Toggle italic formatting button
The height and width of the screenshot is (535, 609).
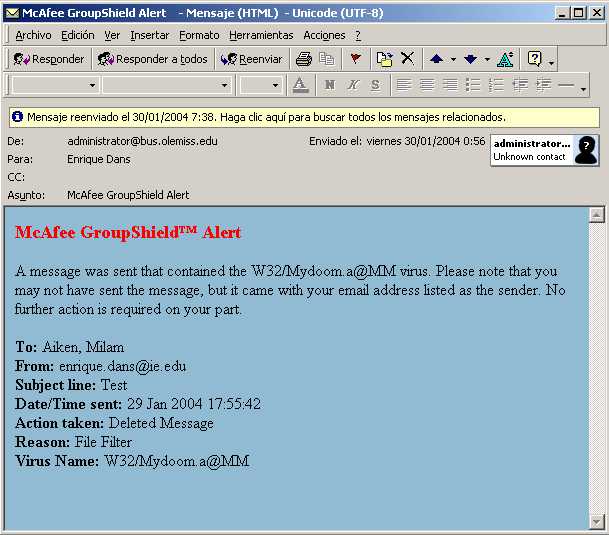(x=352, y=85)
